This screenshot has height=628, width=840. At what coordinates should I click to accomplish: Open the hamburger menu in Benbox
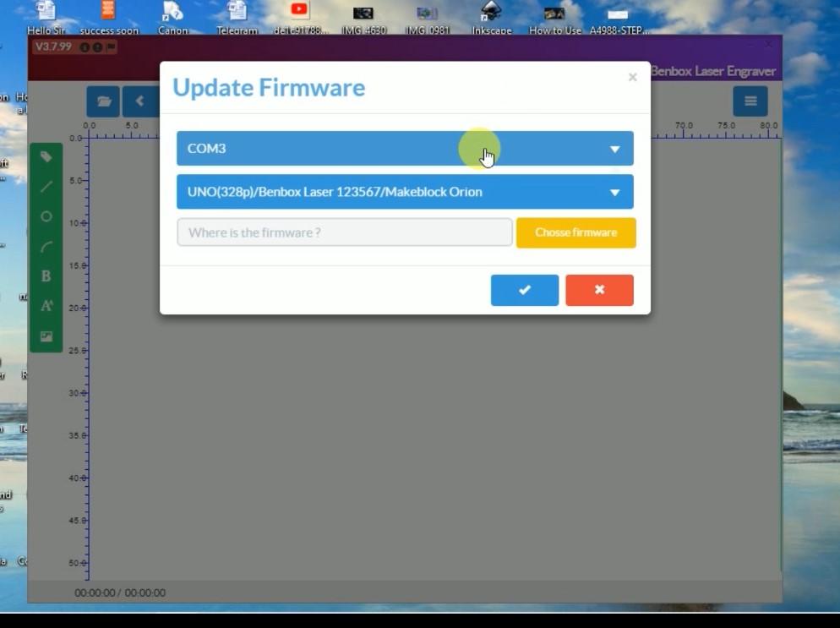click(750, 101)
